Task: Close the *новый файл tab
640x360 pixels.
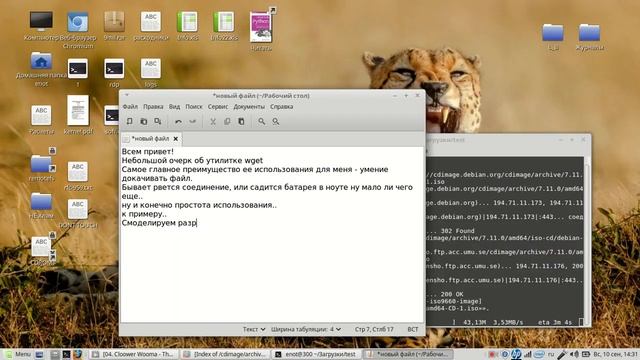Action: (x=176, y=139)
